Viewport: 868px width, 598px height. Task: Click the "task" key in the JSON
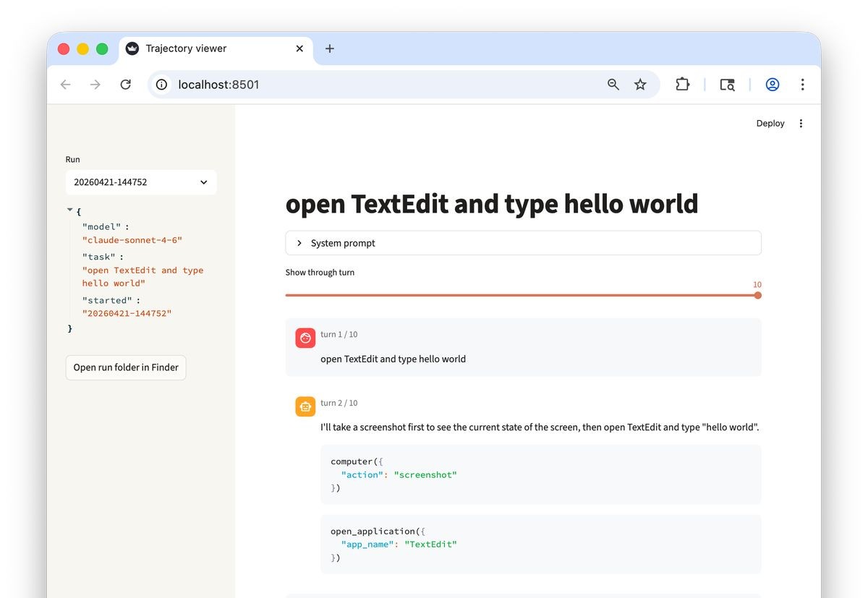click(99, 257)
